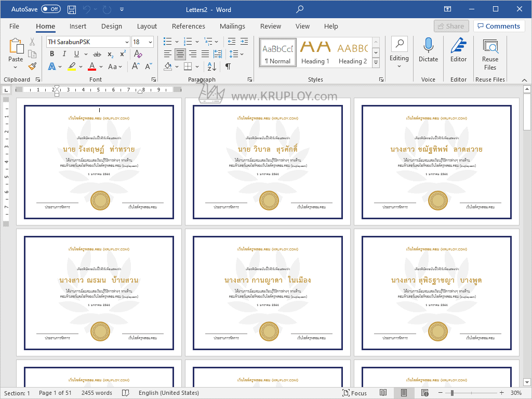Click the Thai distributed alignment icon
Image resolution: width=532 pixels, height=399 pixels.
point(218,54)
